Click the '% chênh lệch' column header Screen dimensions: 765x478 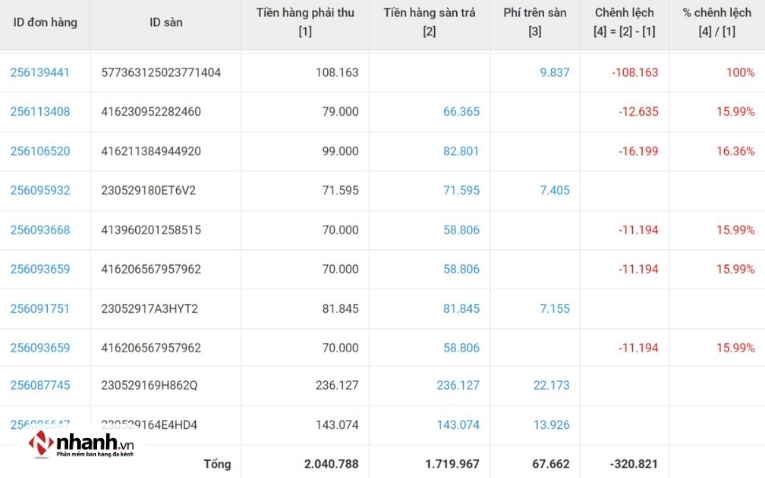(716, 22)
